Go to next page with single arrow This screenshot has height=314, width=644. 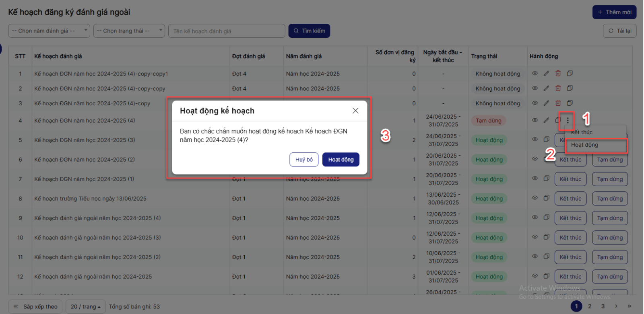click(616, 306)
